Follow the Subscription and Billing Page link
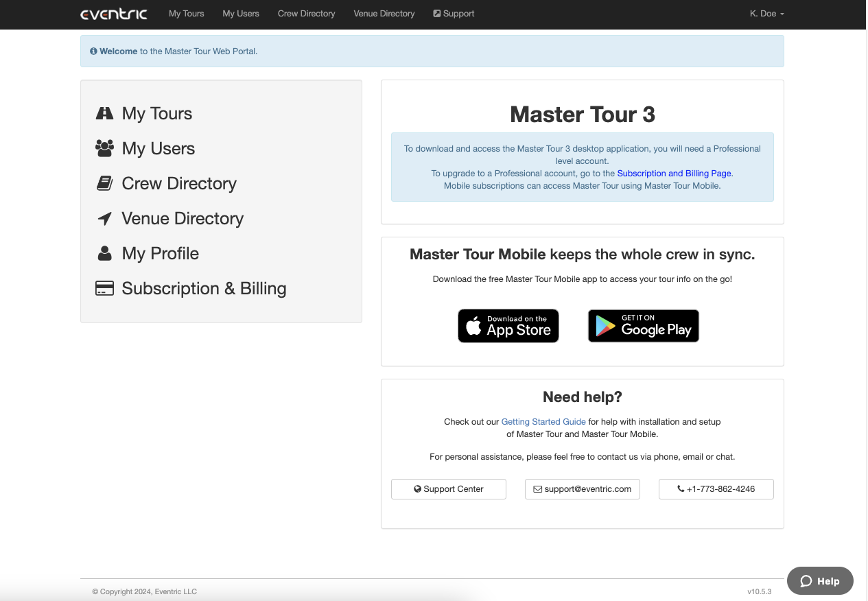 [674, 174]
